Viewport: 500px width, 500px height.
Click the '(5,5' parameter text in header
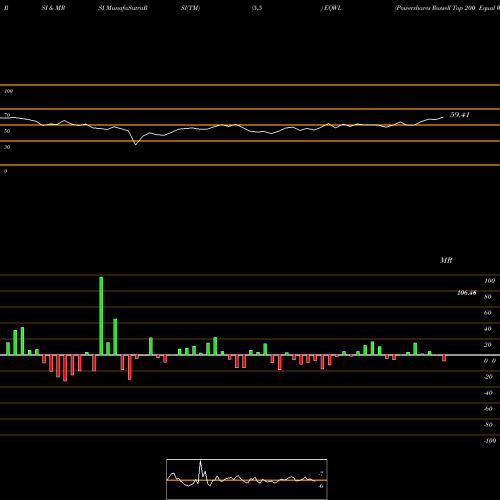pos(257,8)
